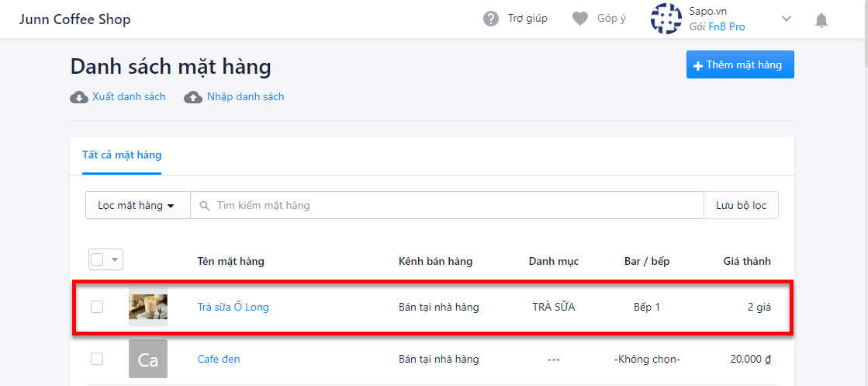Click the Góp ý feedback text
The width and height of the screenshot is (868, 386).
coord(611,19)
